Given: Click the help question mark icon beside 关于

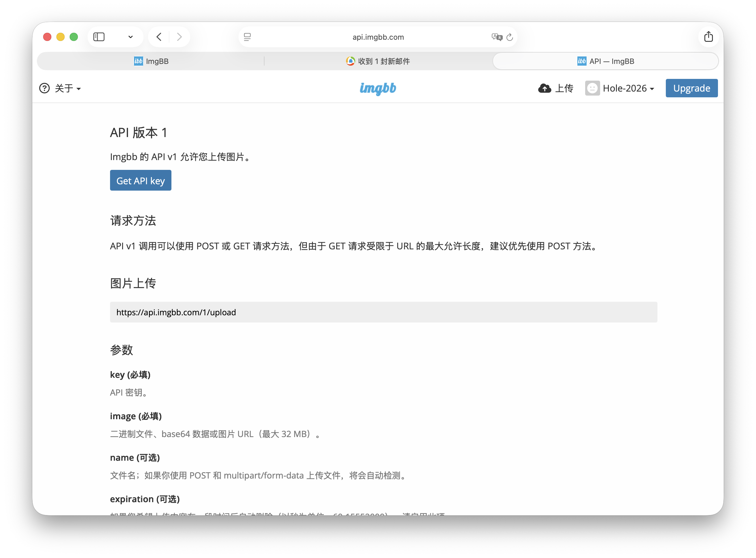Looking at the screenshot, I should point(44,88).
